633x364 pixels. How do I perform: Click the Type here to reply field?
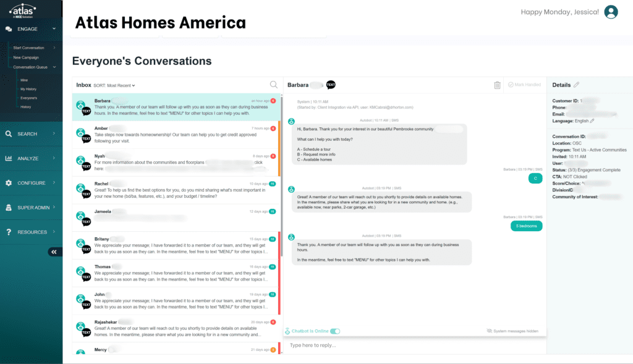[x=414, y=345]
